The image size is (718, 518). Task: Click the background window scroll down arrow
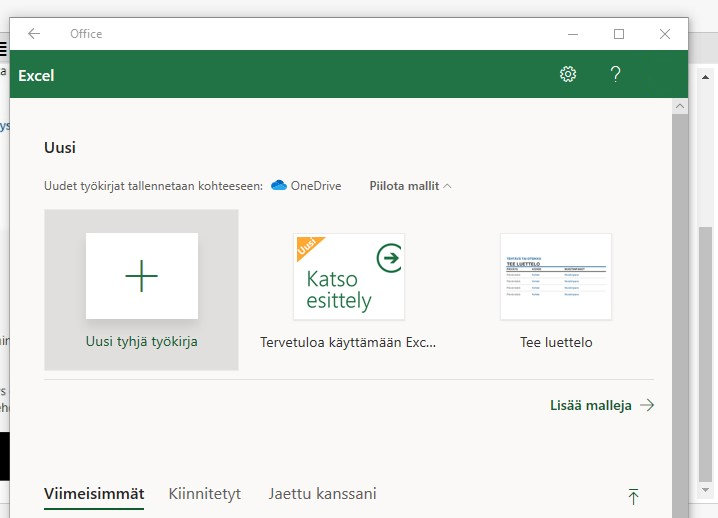point(705,490)
